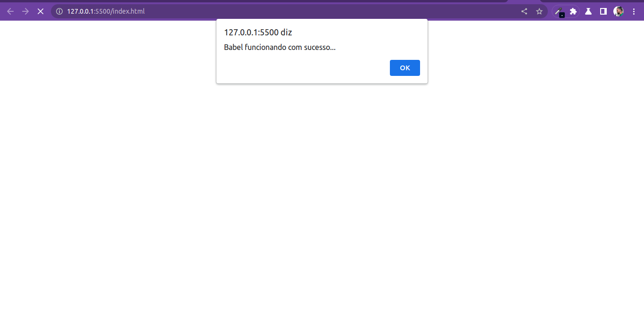Bookmark this tab with star
Image resolution: width=644 pixels, height=313 pixels.
tap(539, 11)
